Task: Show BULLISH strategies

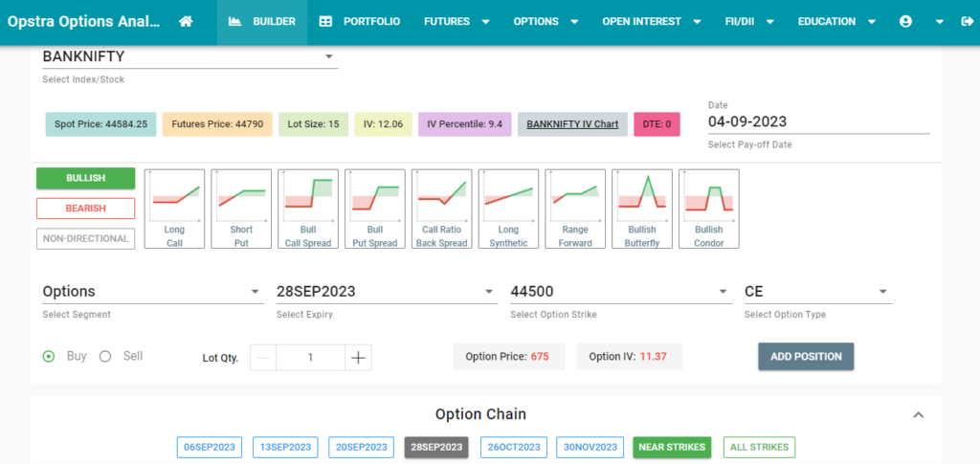Action: (x=85, y=178)
